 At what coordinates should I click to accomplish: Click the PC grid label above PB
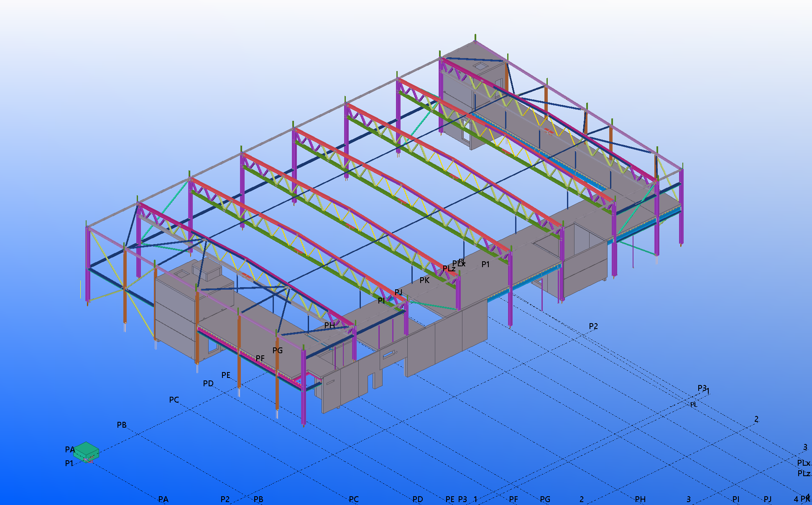[174, 400]
